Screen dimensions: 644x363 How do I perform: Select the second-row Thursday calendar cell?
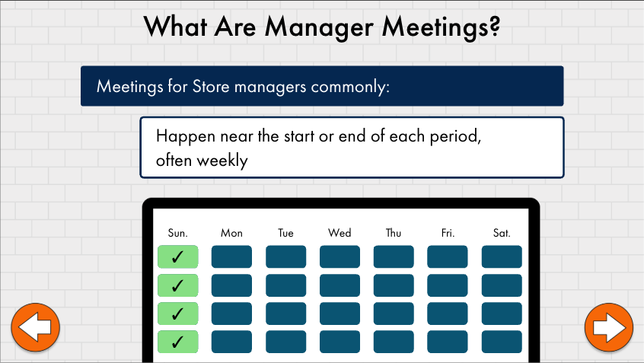pyautogui.click(x=394, y=285)
